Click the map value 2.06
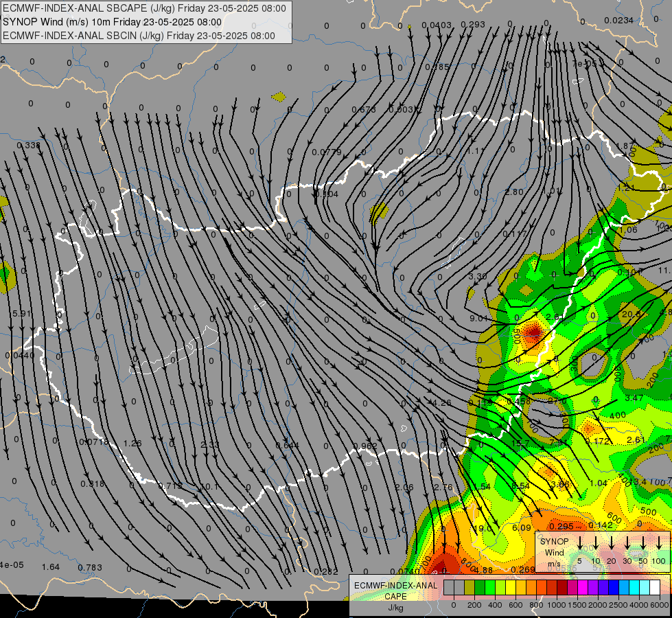The width and height of the screenshot is (672, 618). click(x=404, y=488)
